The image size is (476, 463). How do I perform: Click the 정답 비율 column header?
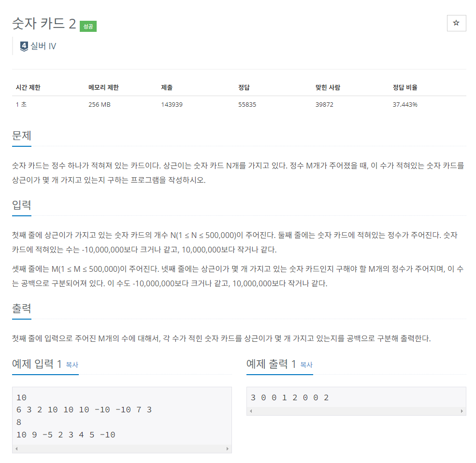405,87
